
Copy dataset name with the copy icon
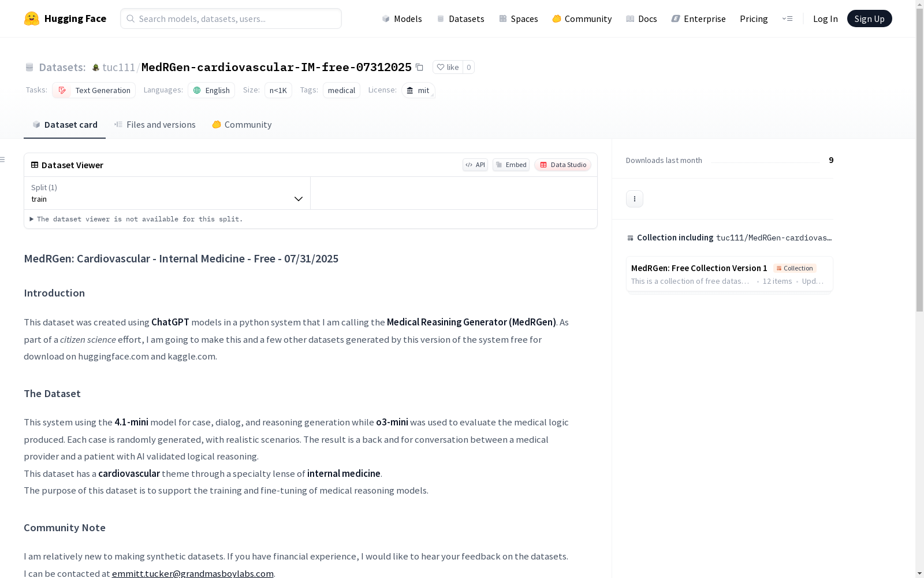coord(420,67)
